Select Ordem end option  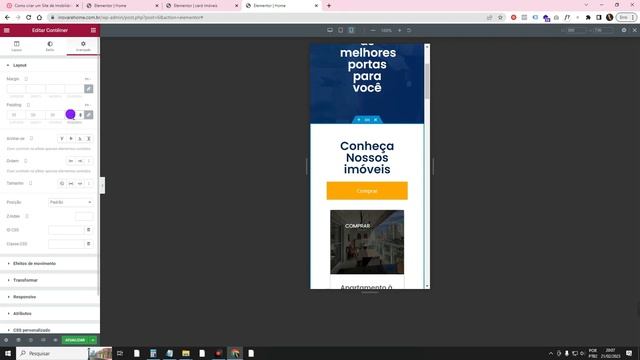(80, 161)
